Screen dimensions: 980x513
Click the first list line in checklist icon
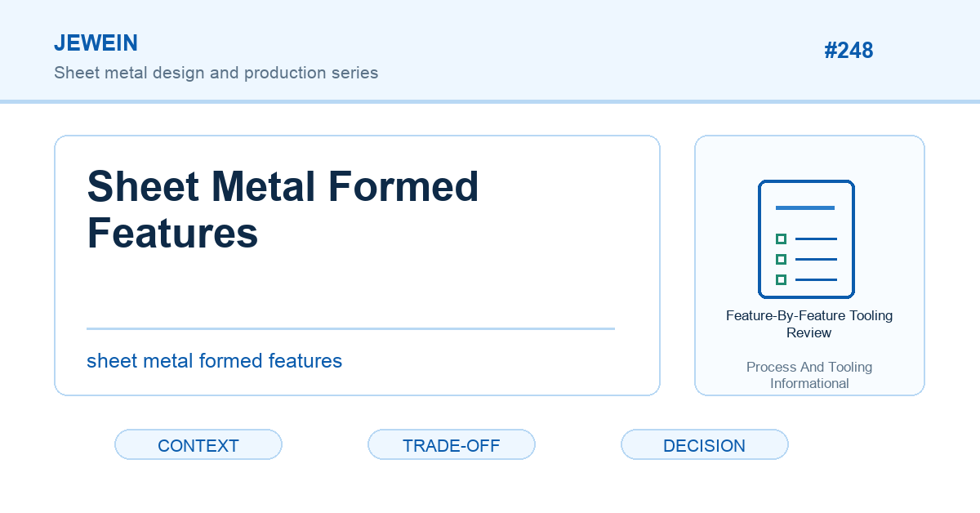click(816, 239)
